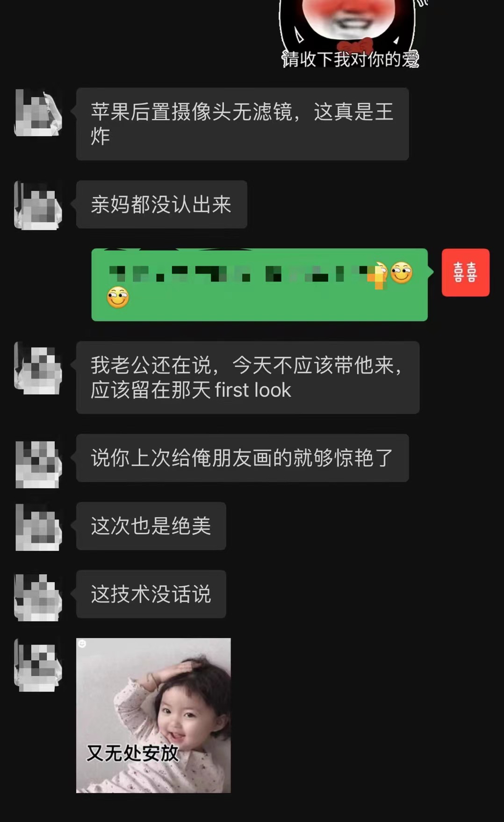Open avatar next to the baby sticker
The width and height of the screenshot is (504, 822).
click(38, 665)
